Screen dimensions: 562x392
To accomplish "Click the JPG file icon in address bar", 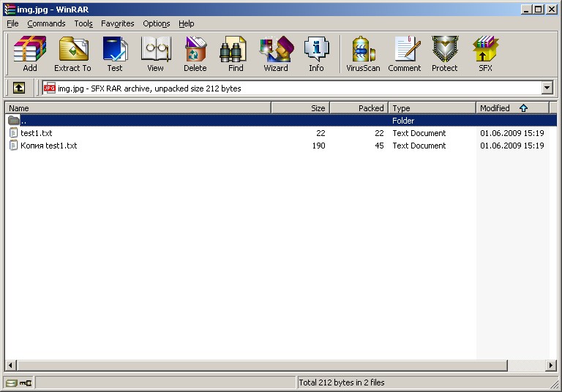I will tap(49, 88).
